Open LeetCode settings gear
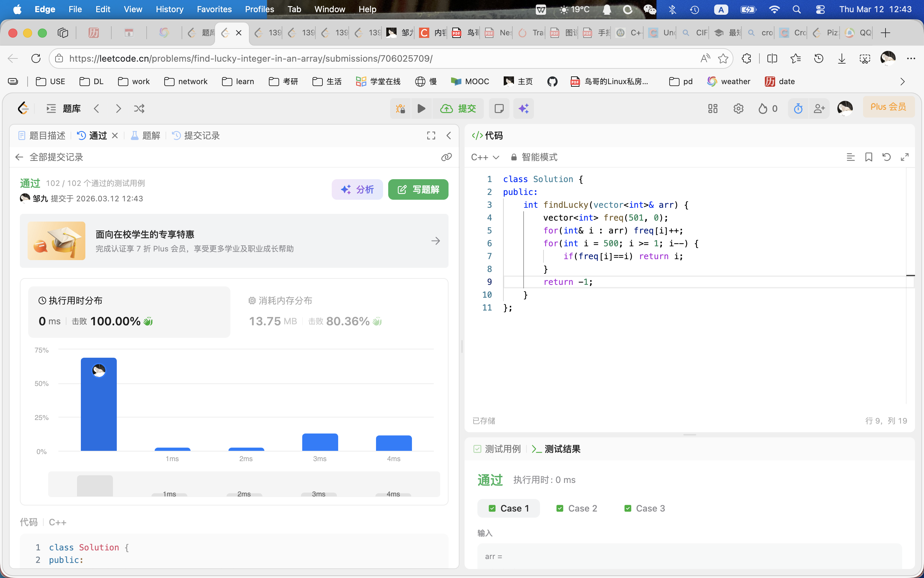 [x=739, y=109]
